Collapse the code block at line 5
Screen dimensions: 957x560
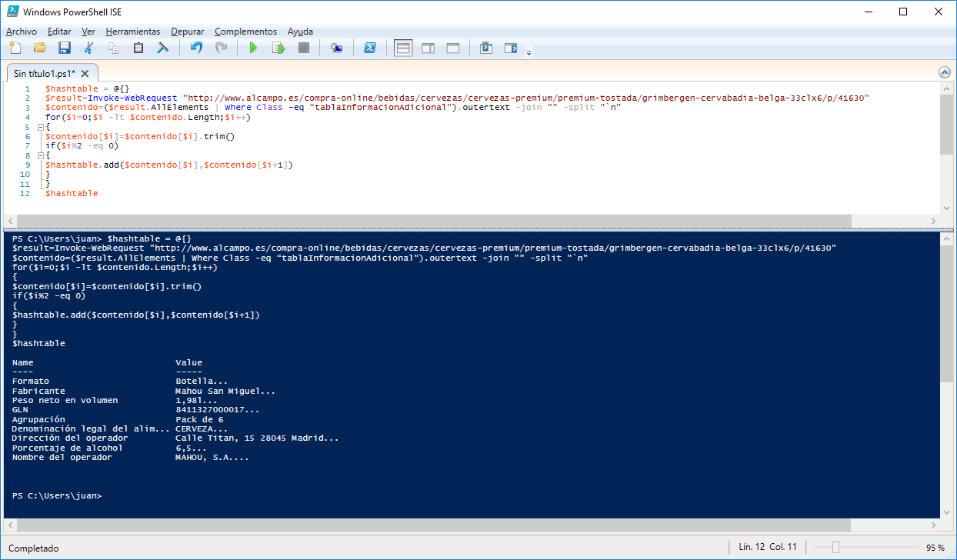point(39,127)
